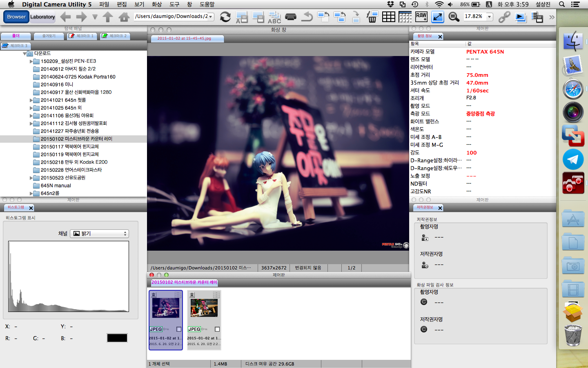Open the recent history triangle next to forward arrow

(x=95, y=17)
